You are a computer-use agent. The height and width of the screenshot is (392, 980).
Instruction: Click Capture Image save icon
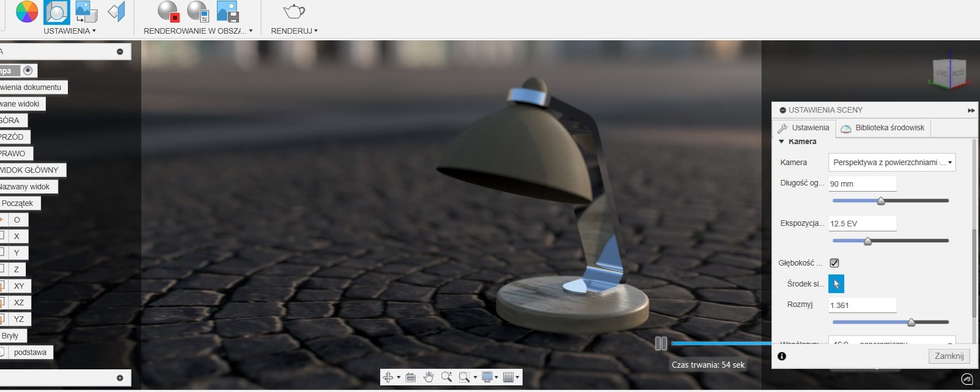[x=227, y=12]
